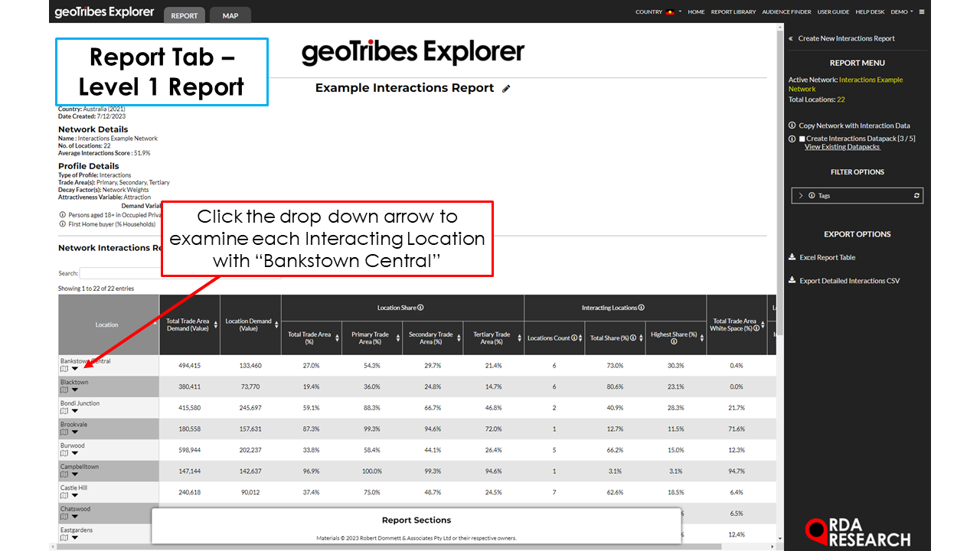Open the map icon for Eastgardens

(x=64, y=537)
